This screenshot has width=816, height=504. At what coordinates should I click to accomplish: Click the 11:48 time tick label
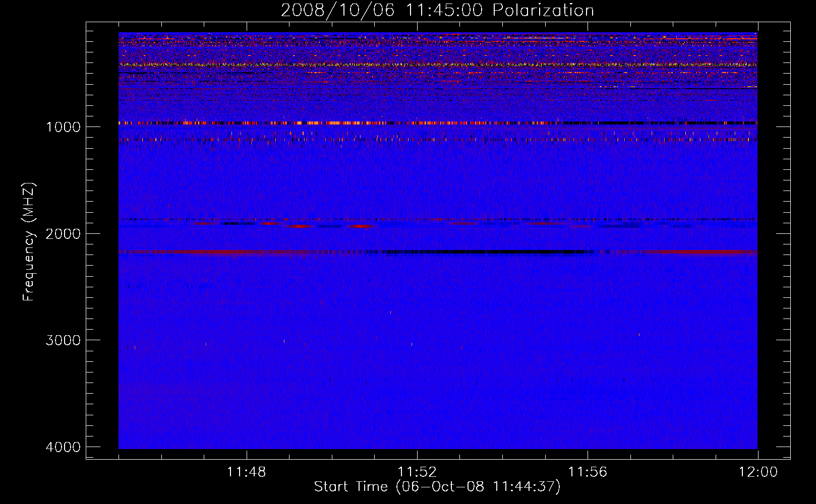(247, 472)
